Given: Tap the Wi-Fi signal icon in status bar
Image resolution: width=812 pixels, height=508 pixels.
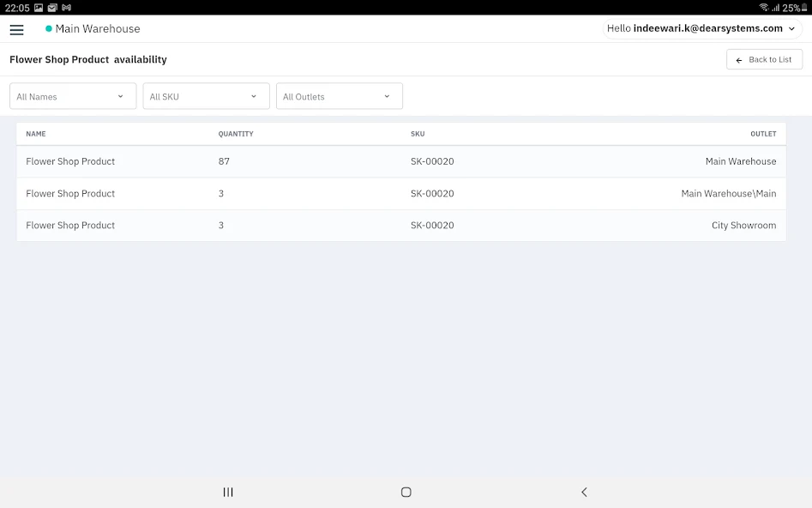Looking at the screenshot, I should point(764,7).
